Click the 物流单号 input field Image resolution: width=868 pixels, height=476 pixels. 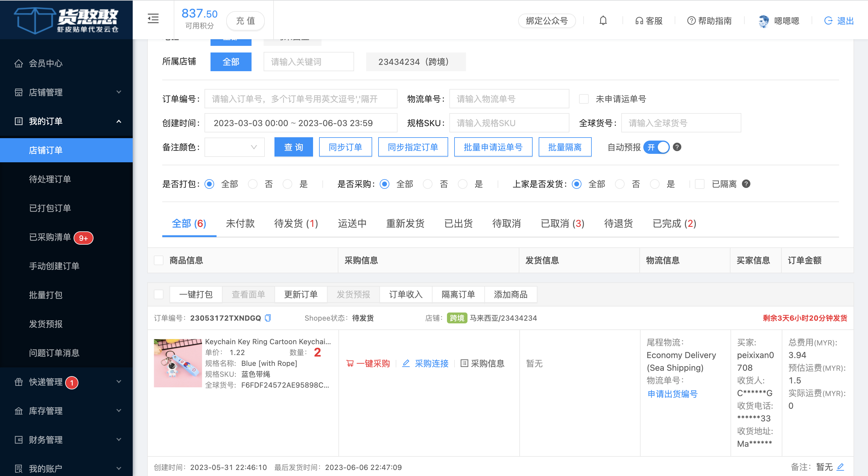coord(509,99)
